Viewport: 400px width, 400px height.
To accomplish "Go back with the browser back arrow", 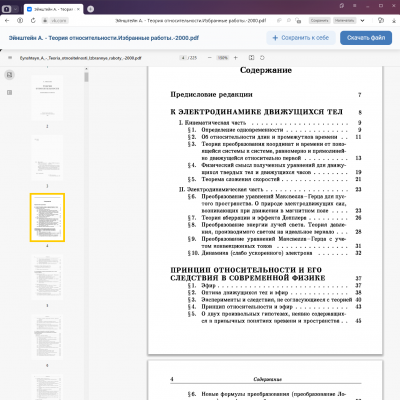I will 7,21.
